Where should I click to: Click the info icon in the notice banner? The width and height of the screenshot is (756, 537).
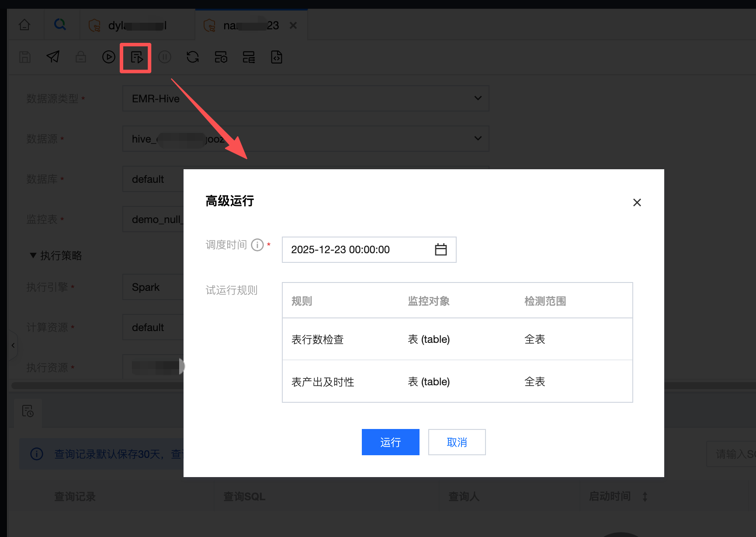tap(37, 454)
